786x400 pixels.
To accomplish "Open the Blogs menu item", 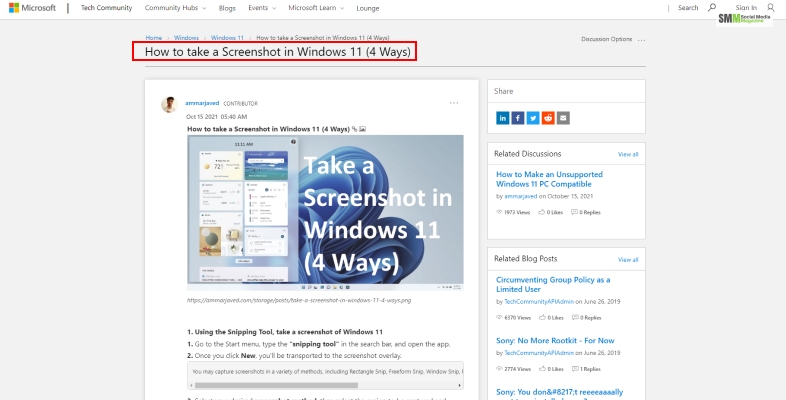I will point(227,9).
